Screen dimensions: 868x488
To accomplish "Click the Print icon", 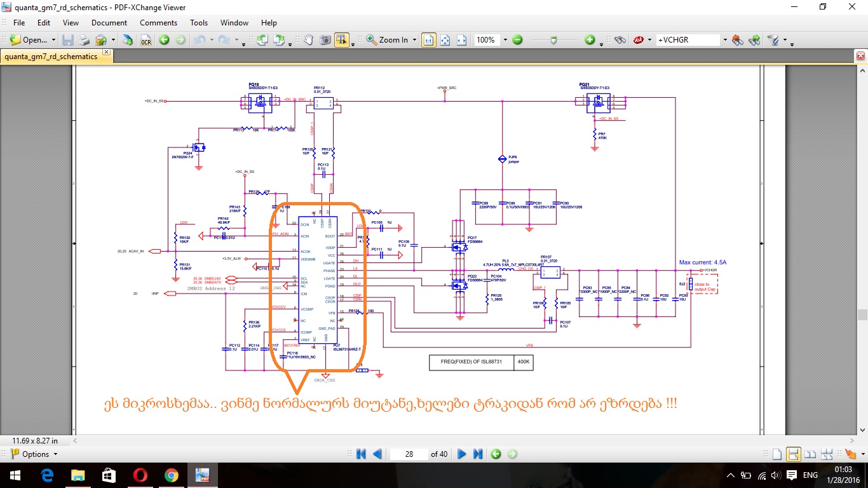I will pos(84,40).
